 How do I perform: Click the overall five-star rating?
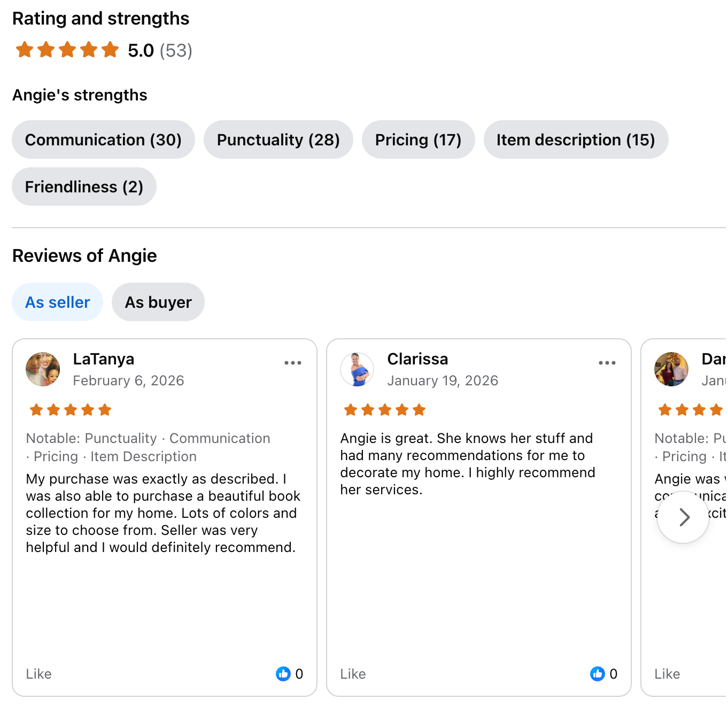coord(67,50)
